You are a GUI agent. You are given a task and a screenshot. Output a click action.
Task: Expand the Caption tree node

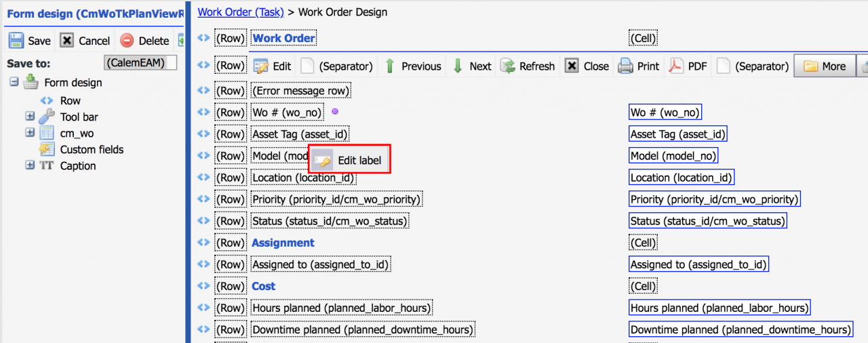click(30, 165)
